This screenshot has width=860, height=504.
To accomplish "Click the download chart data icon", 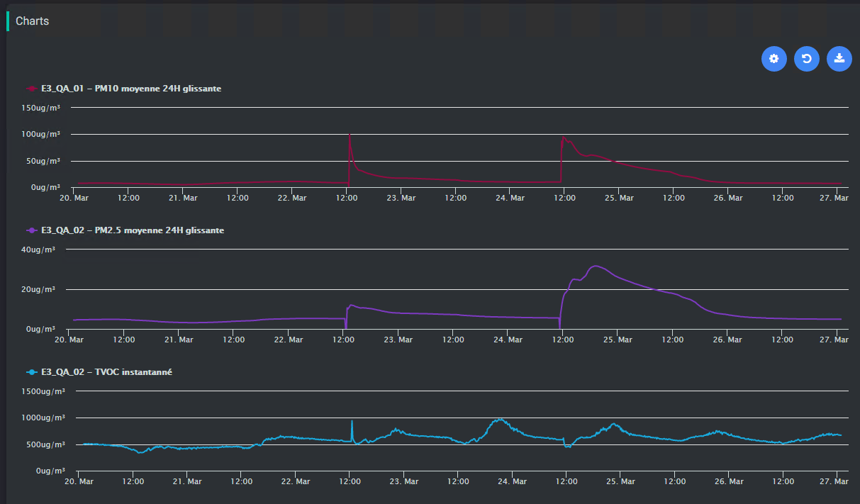I will [839, 59].
